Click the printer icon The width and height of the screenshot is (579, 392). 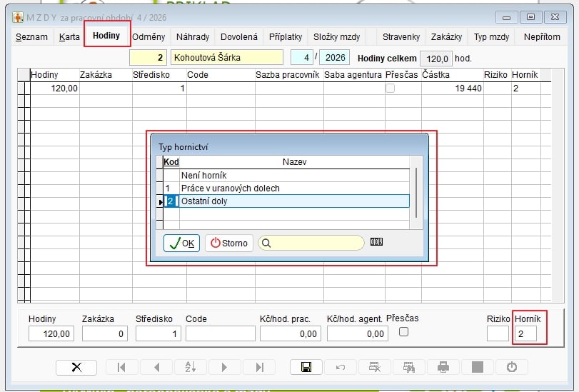pos(443,367)
